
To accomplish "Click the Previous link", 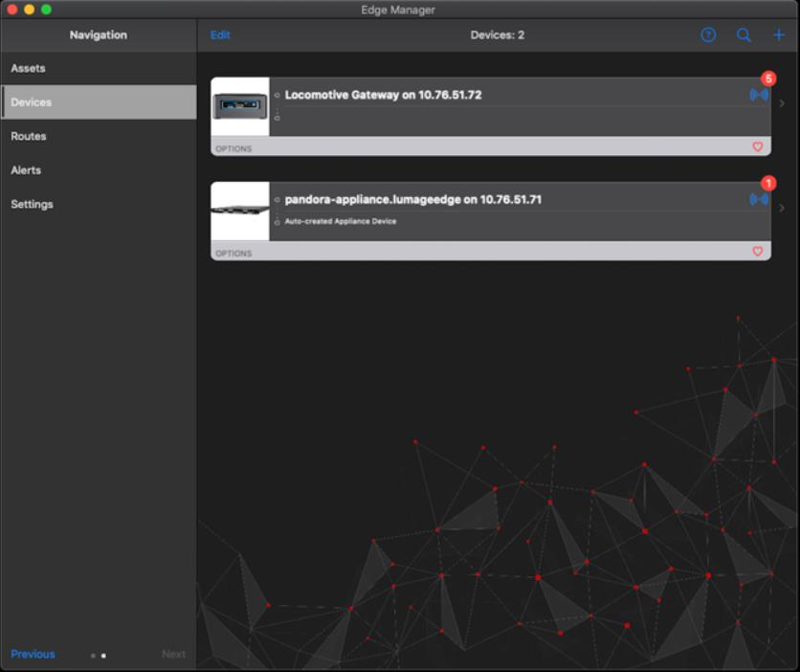I will pyautogui.click(x=33, y=655).
